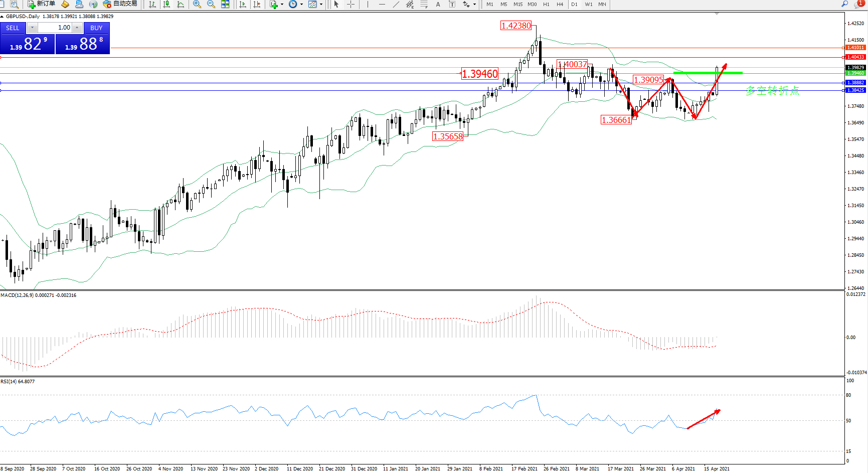Switch to the H4 timeframe
The width and height of the screenshot is (868, 473).
point(560,4)
